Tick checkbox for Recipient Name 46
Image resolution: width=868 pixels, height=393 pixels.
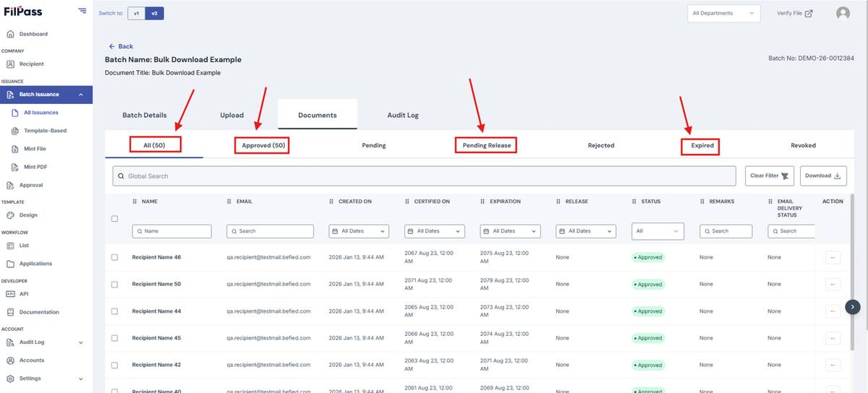point(114,257)
